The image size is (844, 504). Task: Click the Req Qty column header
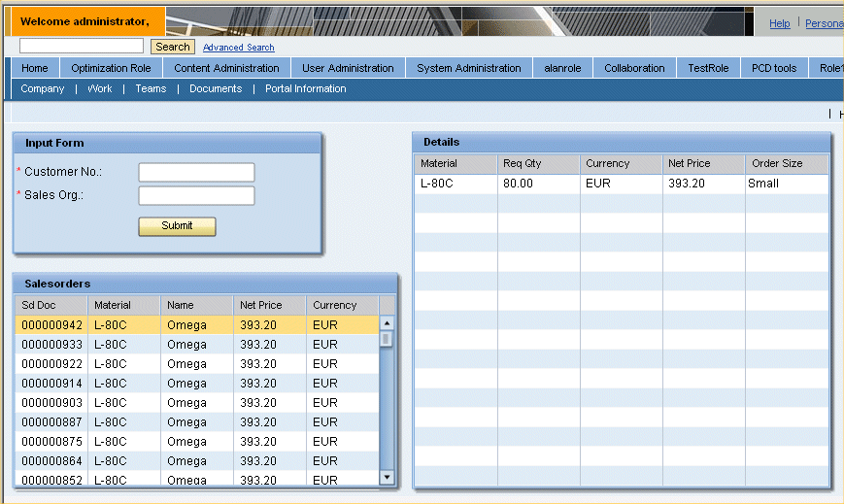tap(538, 164)
